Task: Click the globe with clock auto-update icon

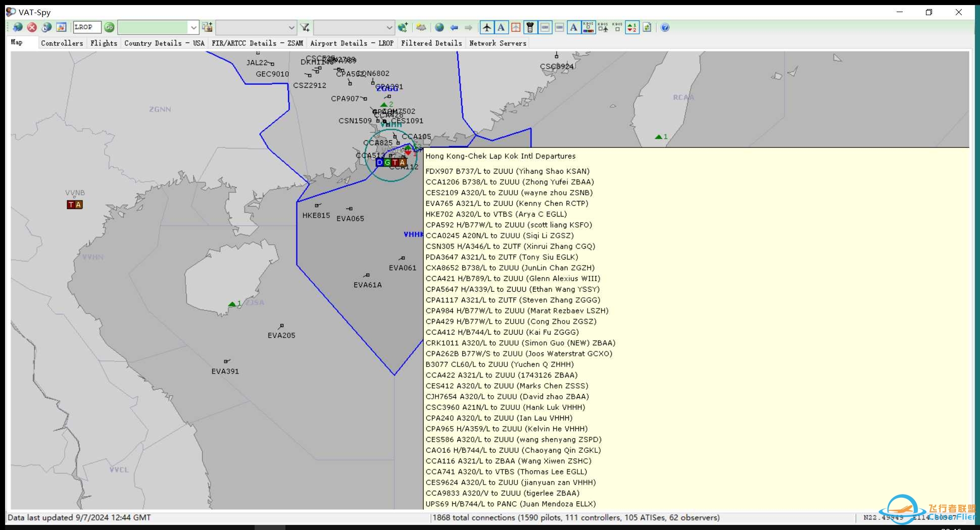Action: pos(46,27)
